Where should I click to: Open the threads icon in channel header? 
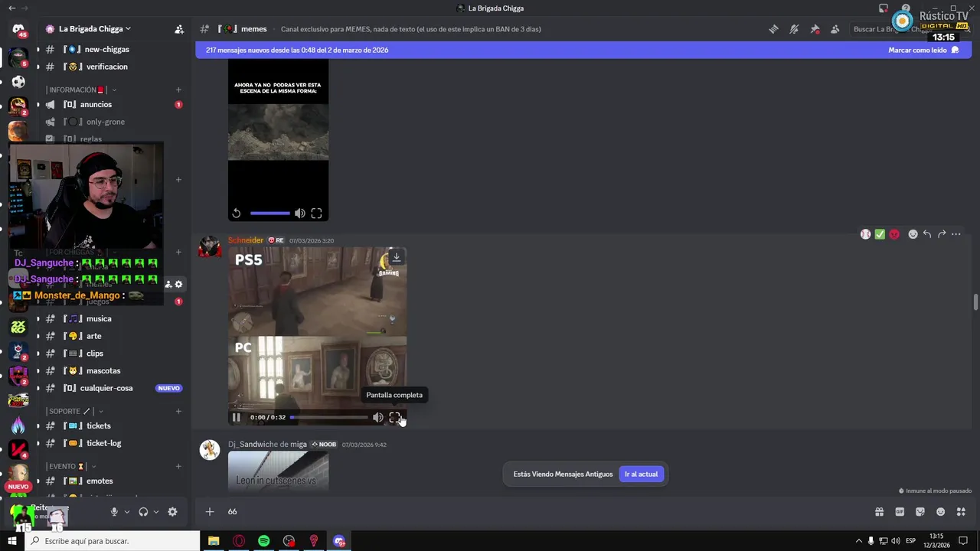coord(774,29)
